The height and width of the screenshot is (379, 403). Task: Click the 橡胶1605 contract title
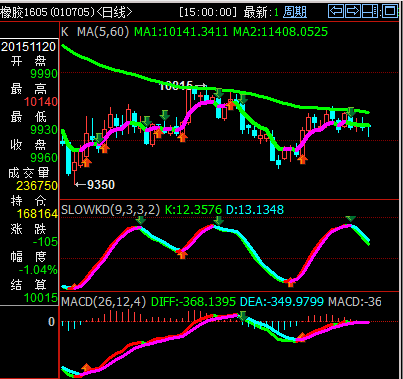tap(24, 12)
